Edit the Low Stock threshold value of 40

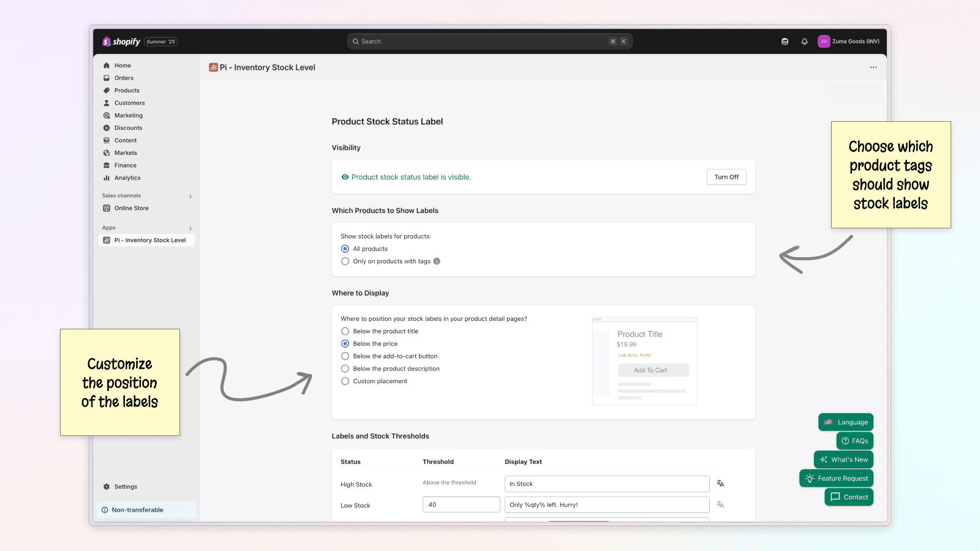point(461,504)
